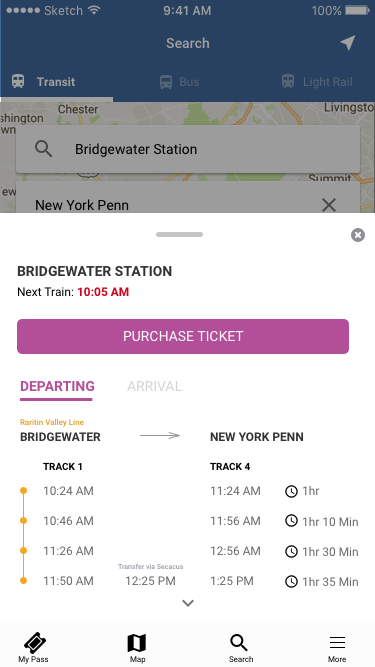Select the DEPARTING tab

pyautogui.click(x=57, y=387)
